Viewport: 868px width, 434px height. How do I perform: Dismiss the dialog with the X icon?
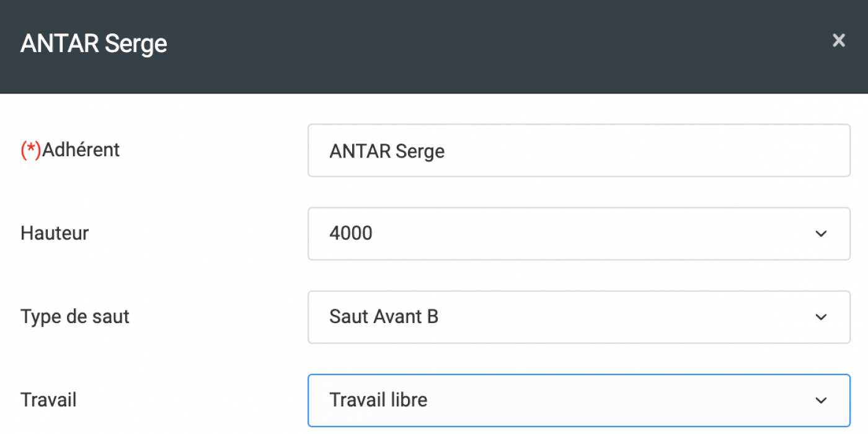tap(838, 41)
